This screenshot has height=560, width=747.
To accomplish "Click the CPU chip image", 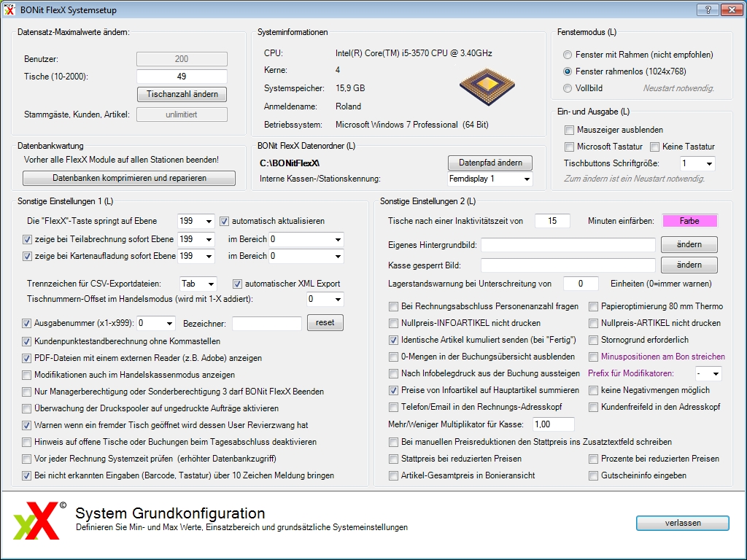I will 487,86.
